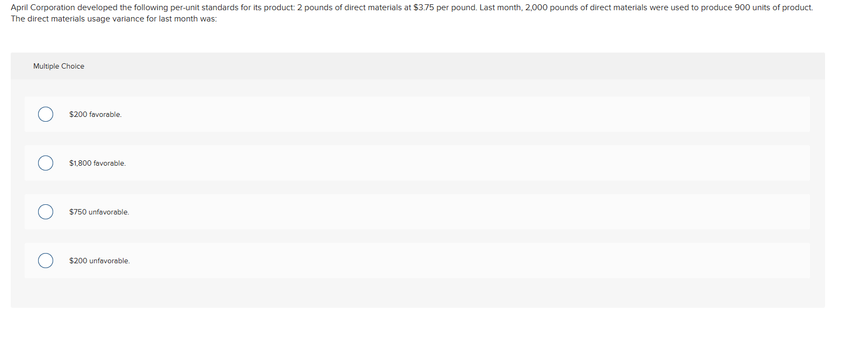Select the $1,800 favorable radio button
The image size is (868, 341).
point(46,163)
